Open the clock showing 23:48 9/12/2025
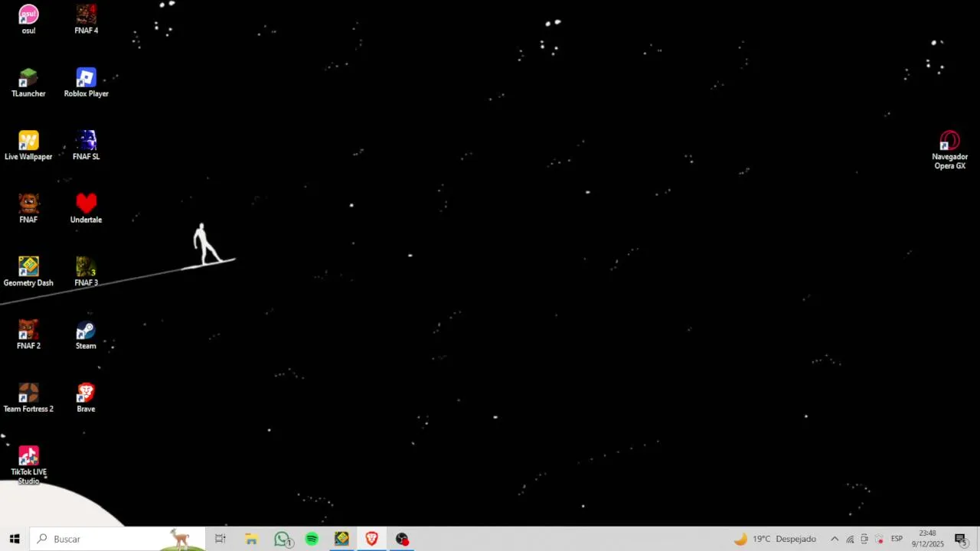980x551 pixels. coord(927,539)
